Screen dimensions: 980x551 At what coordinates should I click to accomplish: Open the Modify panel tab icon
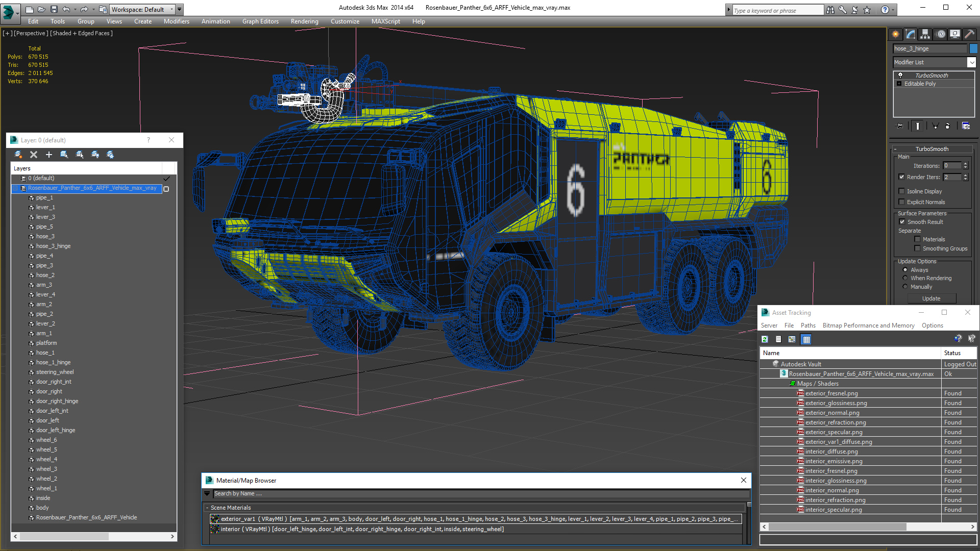[911, 34]
